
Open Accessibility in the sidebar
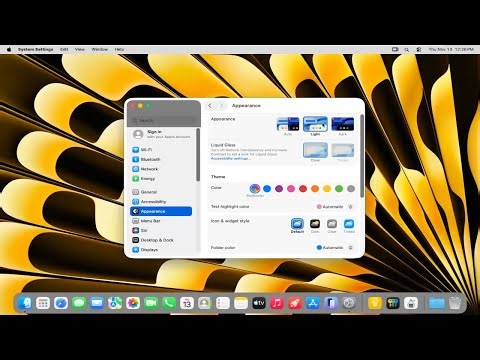click(x=161, y=202)
